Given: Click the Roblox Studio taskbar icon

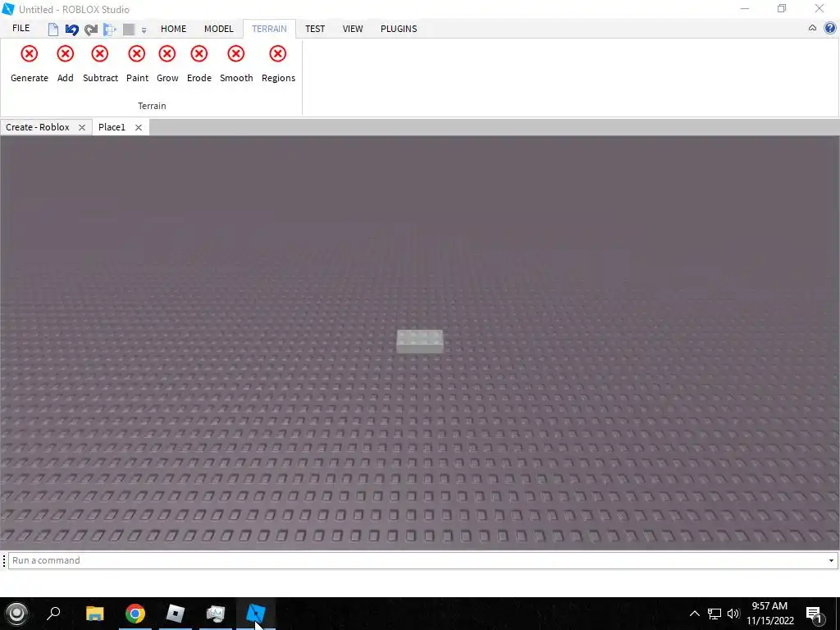Looking at the screenshot, I should click(x=256, y=614).
